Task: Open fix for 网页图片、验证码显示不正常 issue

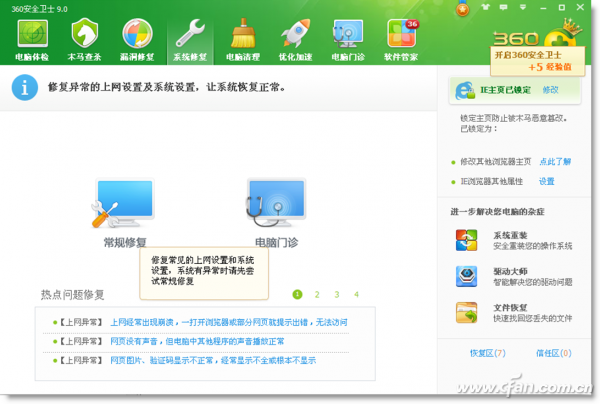Action: [x=213, y=360]
